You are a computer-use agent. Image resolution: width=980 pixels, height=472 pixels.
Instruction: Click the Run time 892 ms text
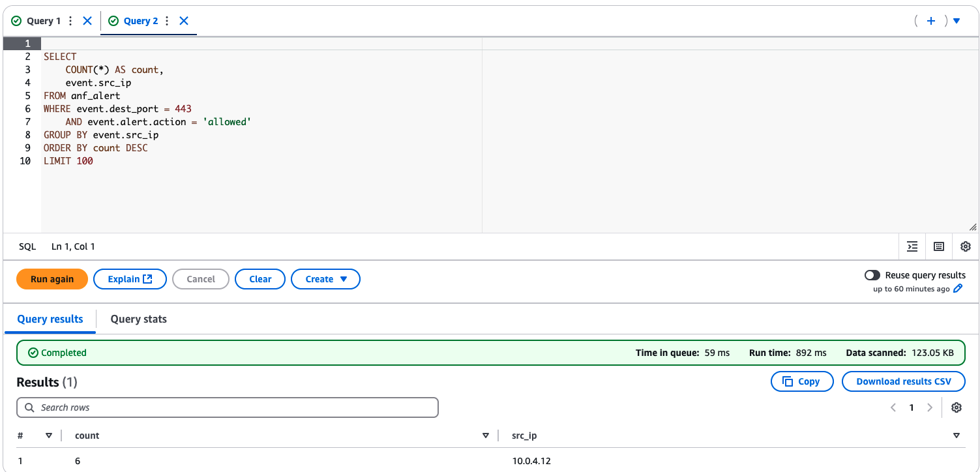[788, 353]
